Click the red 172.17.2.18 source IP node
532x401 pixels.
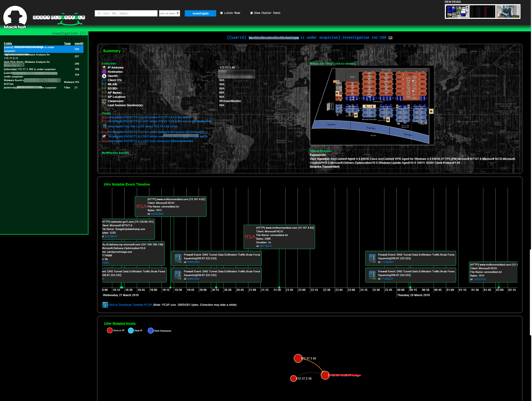point(293,379)
